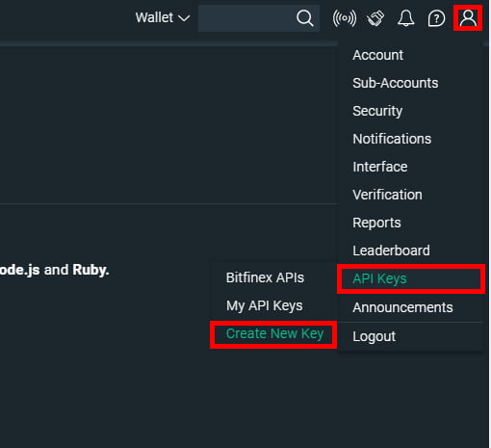Open Notifications menu item
This screenshot has height=448, width=491.
pos(392,139)
